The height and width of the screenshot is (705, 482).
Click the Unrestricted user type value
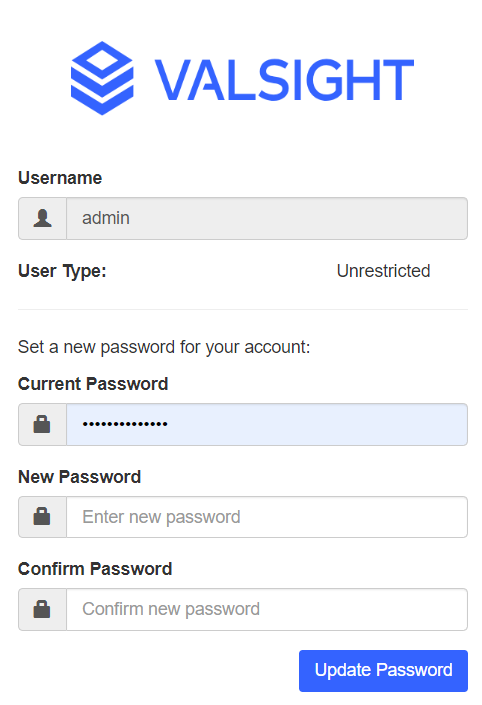tap(383, 271)
